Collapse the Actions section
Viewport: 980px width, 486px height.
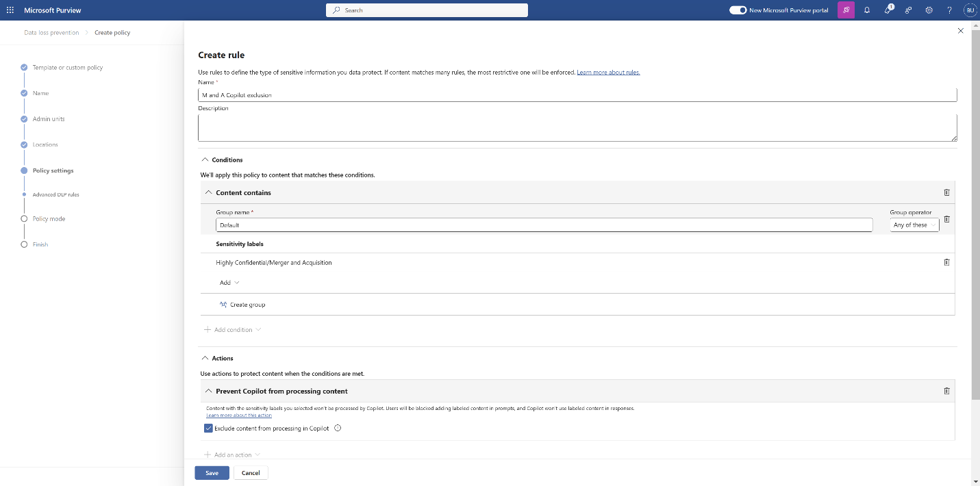point(205,358)
